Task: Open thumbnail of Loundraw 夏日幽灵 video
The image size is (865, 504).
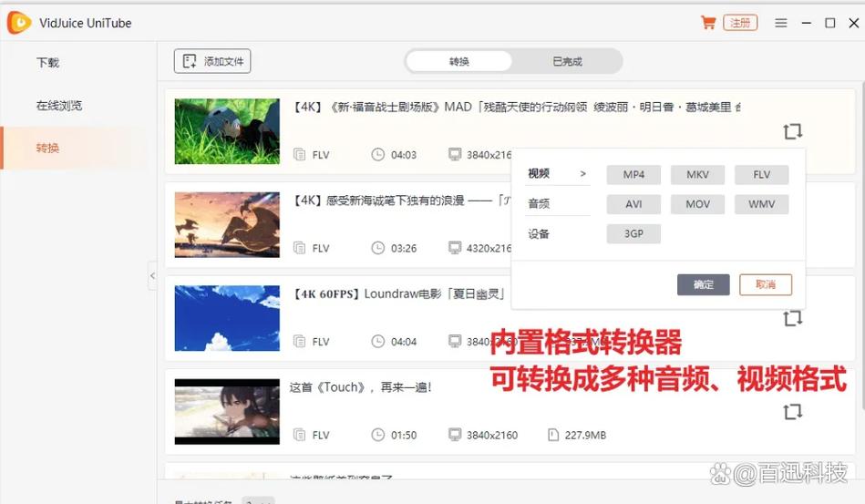Action: pos(227,318)
